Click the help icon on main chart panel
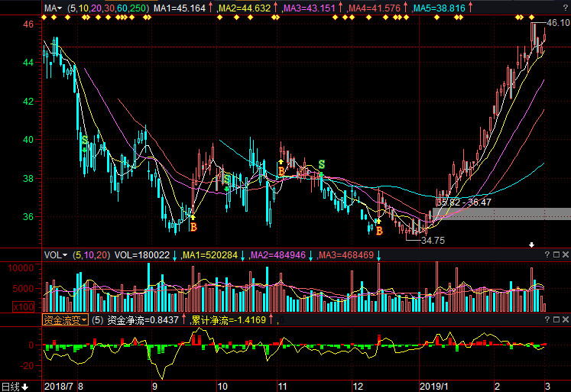This screenshot has height=392, width=571. coord(548,8)
